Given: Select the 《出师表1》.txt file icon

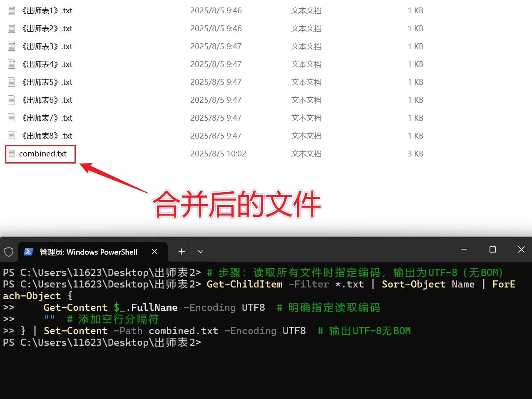Looking at the screenshot, I should (11, 10).
